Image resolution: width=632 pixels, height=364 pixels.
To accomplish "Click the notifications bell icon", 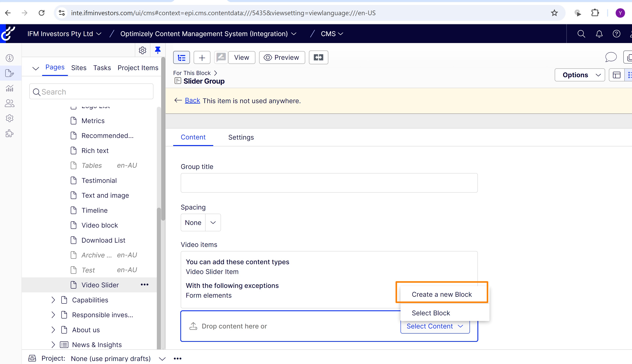I will tap(599, 34).
